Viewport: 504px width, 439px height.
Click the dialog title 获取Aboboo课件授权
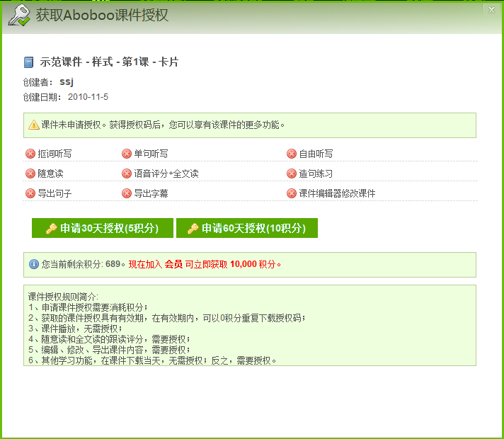(102, 15)
